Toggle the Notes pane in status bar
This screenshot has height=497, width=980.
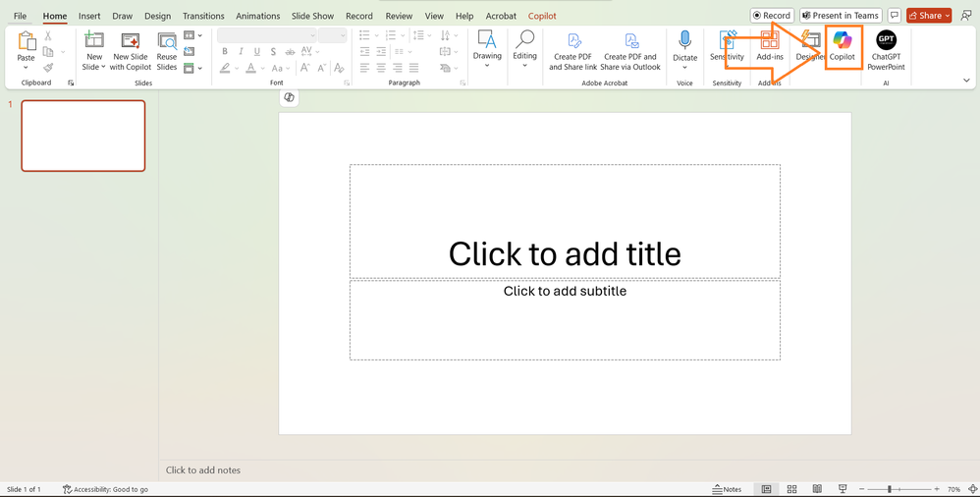click(727, 489)
